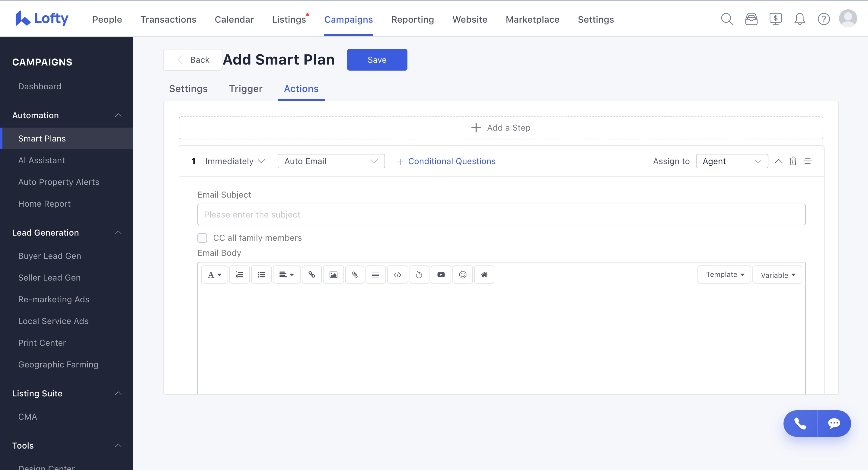The width and height of the screenshot is (868, 470).
Task: Click the dollar monitor icon
Action: coord(775,19)
